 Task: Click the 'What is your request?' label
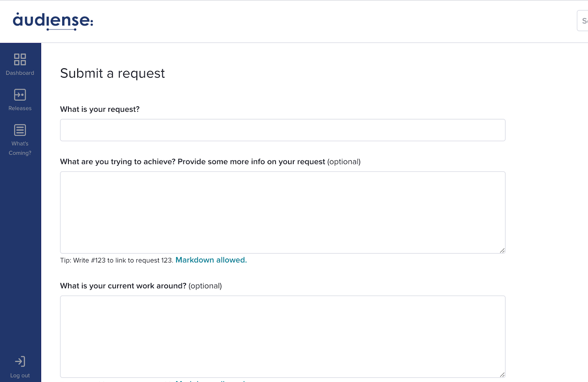(x=100, y=109)
